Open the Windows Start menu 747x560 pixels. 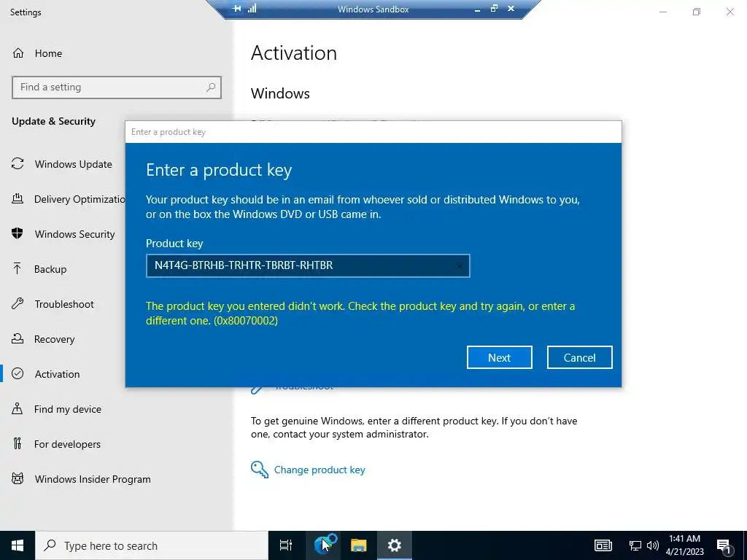pos(18,545)
